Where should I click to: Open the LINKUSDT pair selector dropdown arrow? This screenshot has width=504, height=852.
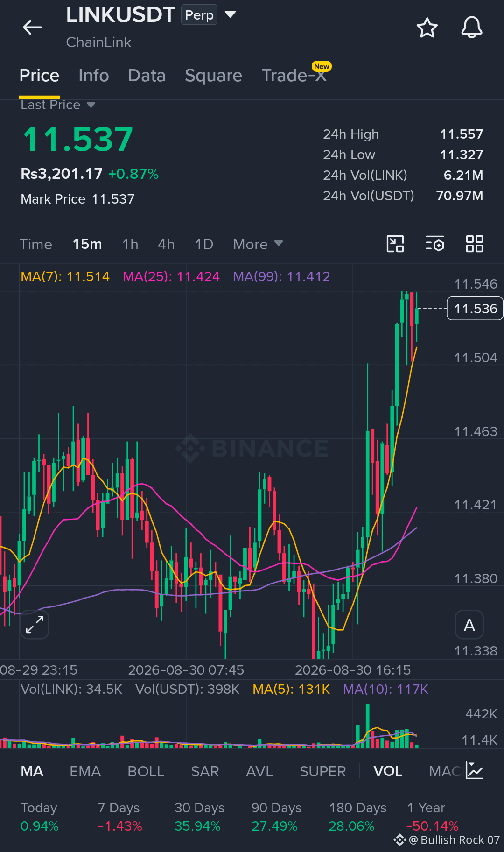click(230, 14)
